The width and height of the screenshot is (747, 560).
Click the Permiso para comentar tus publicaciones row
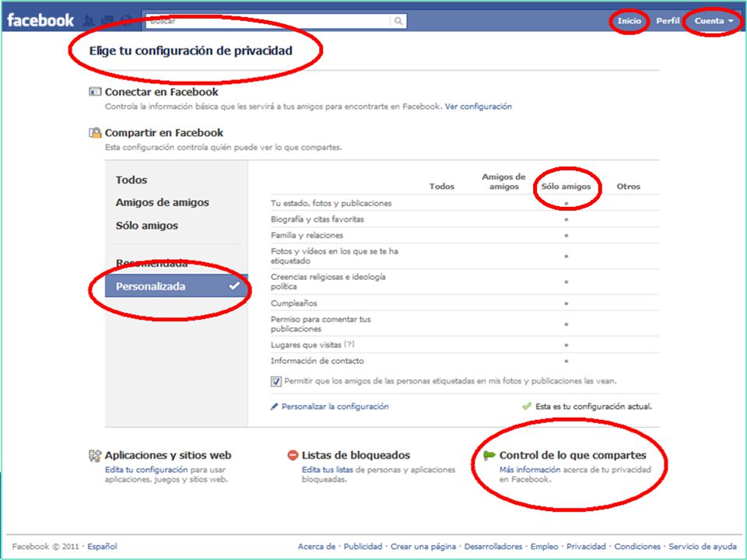(465, 324)
